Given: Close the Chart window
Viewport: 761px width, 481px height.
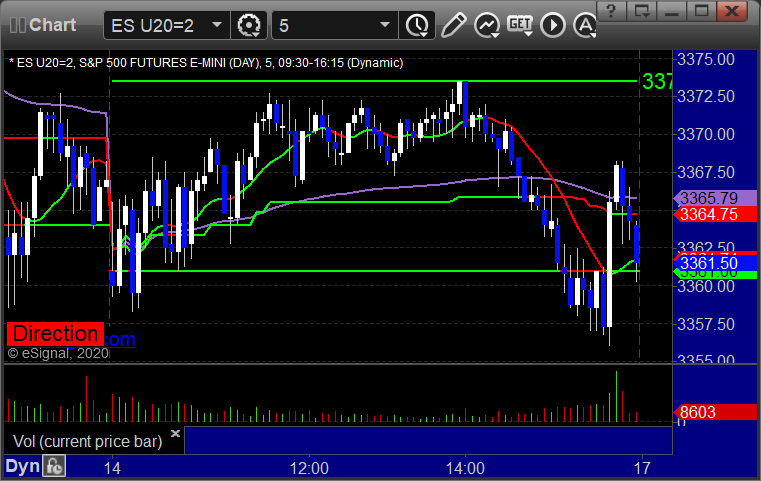Looking at the screenshot, I should tap(732, 11).
